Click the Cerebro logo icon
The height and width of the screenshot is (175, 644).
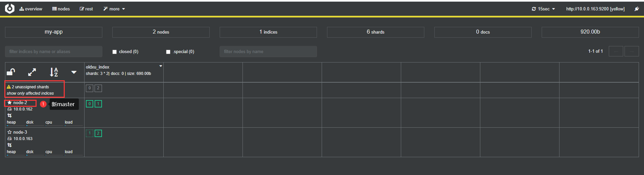10,9
